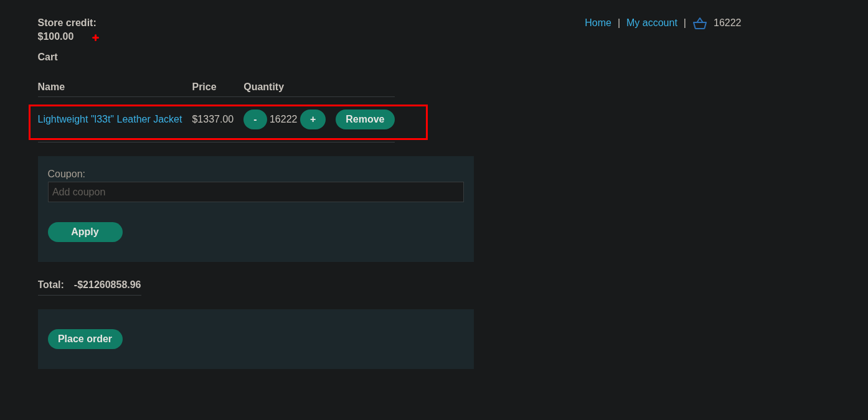This screenshot has width=868, height=420.
Task: Focus the Add coupon input field
Action: coord(255,192)
